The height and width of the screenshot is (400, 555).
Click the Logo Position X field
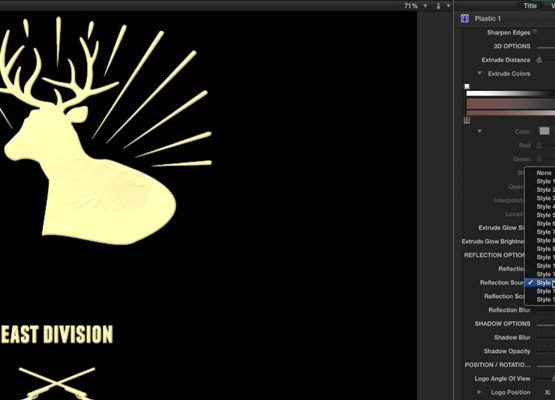(548, 392)
